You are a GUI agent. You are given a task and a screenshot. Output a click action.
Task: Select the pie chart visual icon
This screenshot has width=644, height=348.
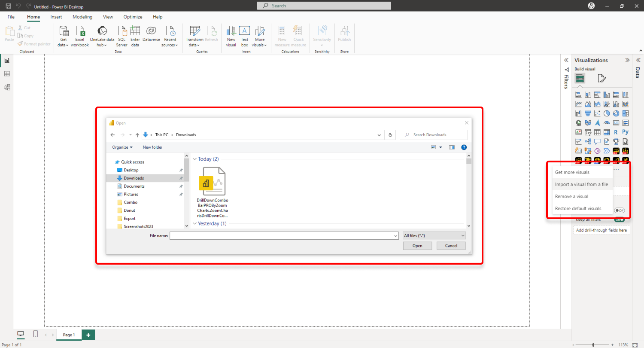pyautogui.click(x=607, y=113)
